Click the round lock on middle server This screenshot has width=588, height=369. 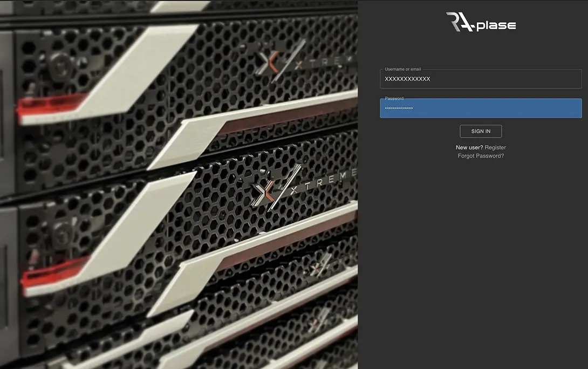pos(62,234)
